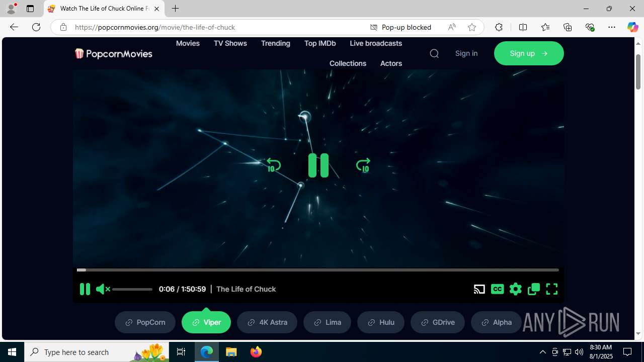Viewport: 644px width, 362px height.
Task: View site information lock icon
Action: click(63, 27)
